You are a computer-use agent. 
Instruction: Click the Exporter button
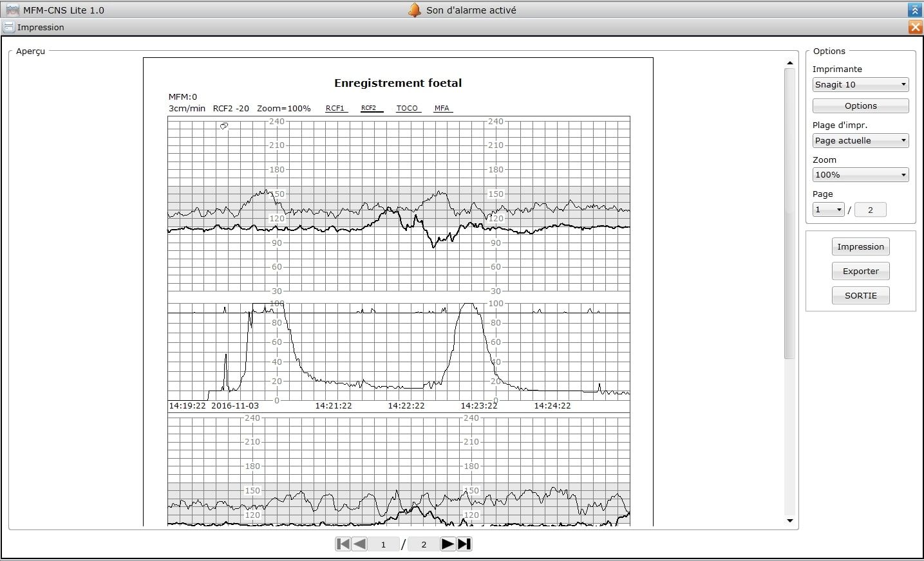click(x=860, y=271)
